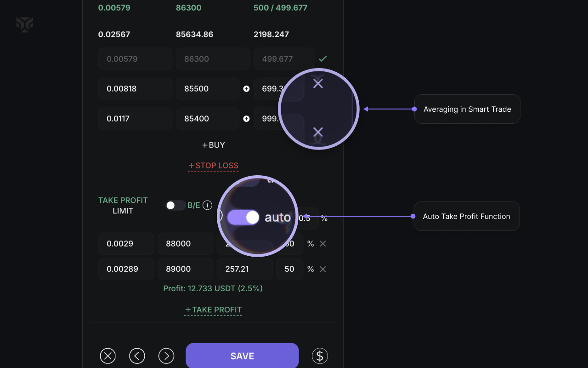Select the Averaging in Smart Trade label
Image resolution: width=588 pixels, height=368 pixels.
pyautogui.click(x=467, y=109)
